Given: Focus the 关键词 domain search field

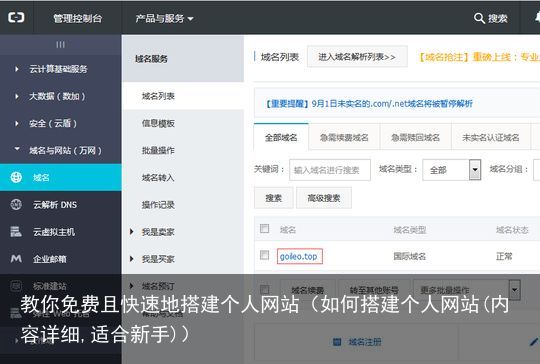Looking at the screenshot, I should (x=330, y=170).
